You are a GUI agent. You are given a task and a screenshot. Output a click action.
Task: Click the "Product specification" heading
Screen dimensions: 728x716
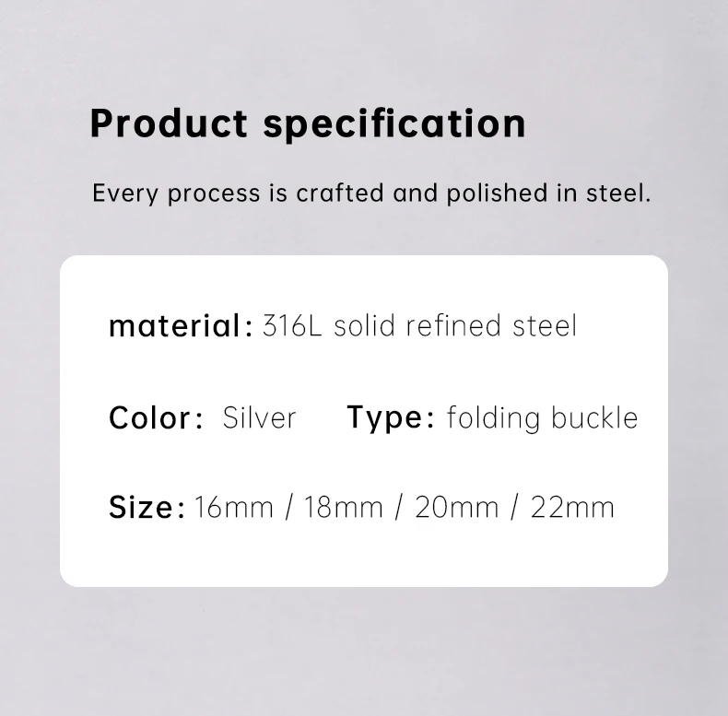pos(308,123)
